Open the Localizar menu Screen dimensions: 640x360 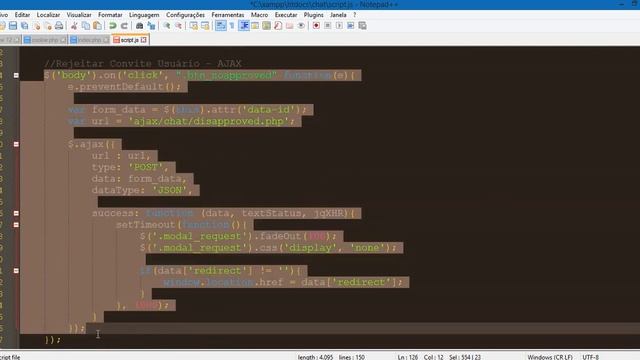pos(48,15)
